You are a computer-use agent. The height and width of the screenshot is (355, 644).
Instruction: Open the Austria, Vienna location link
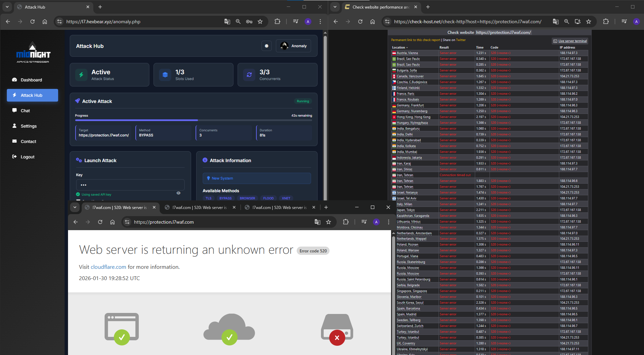click(x=407, y=53)
